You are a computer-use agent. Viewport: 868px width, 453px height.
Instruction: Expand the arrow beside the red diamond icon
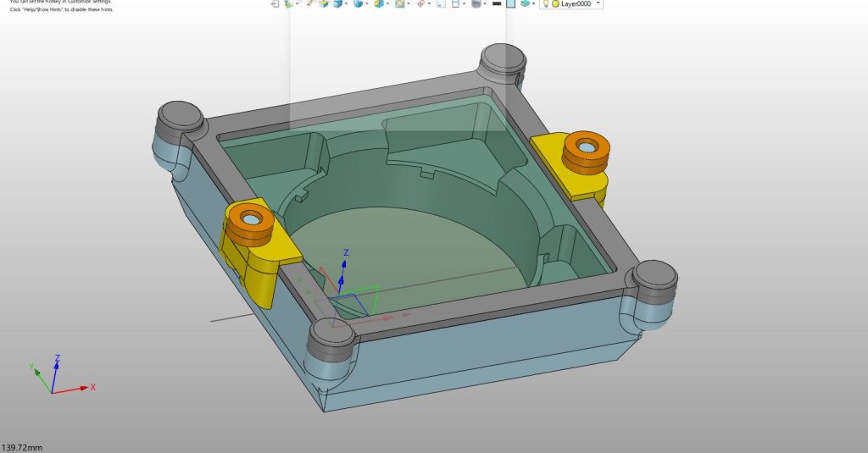pos(430,3)
